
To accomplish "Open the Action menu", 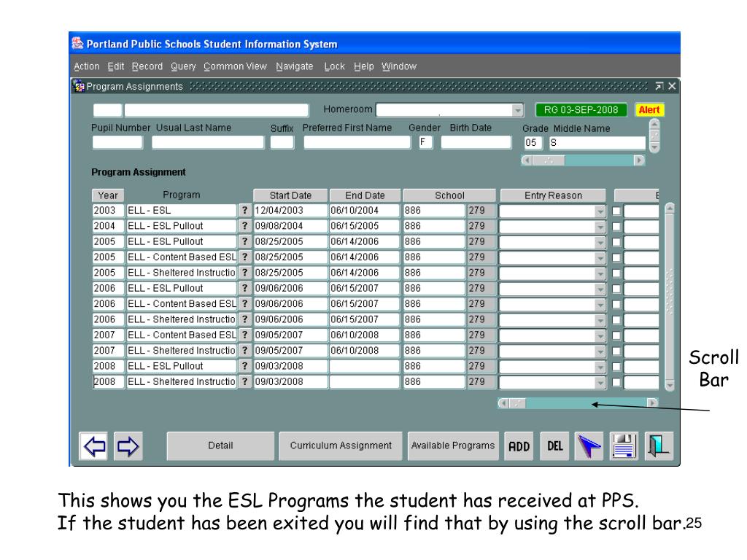I will point(87,66).
